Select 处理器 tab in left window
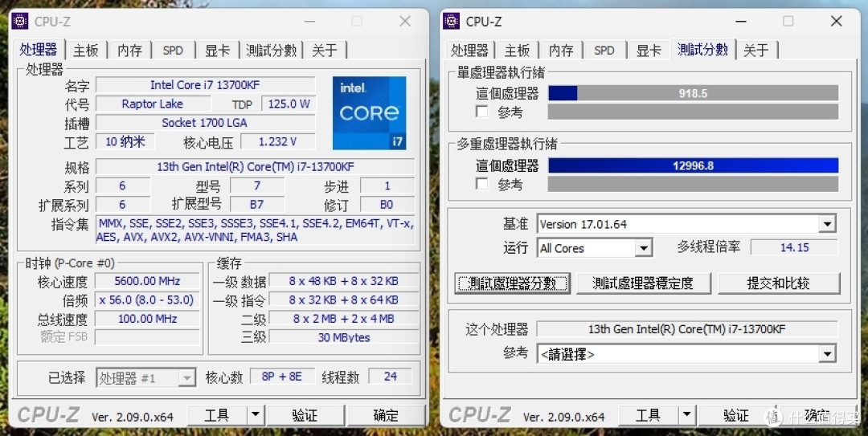 (x=39, y=49)
